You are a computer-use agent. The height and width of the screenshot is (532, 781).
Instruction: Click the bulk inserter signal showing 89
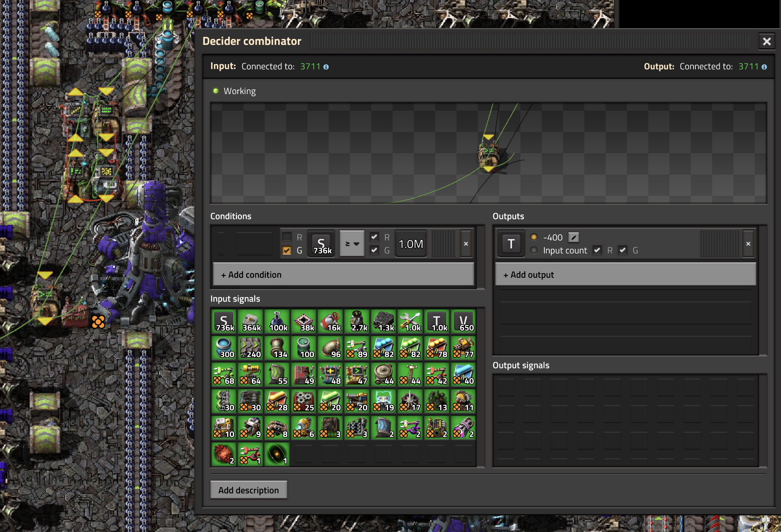click(x=357, y=348)
